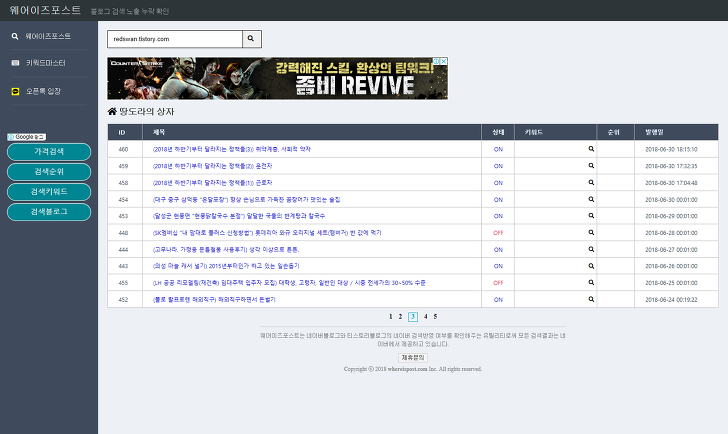Open keyword search icon in row 448
This screenshot has height=434, width=728.
(591, 233)
